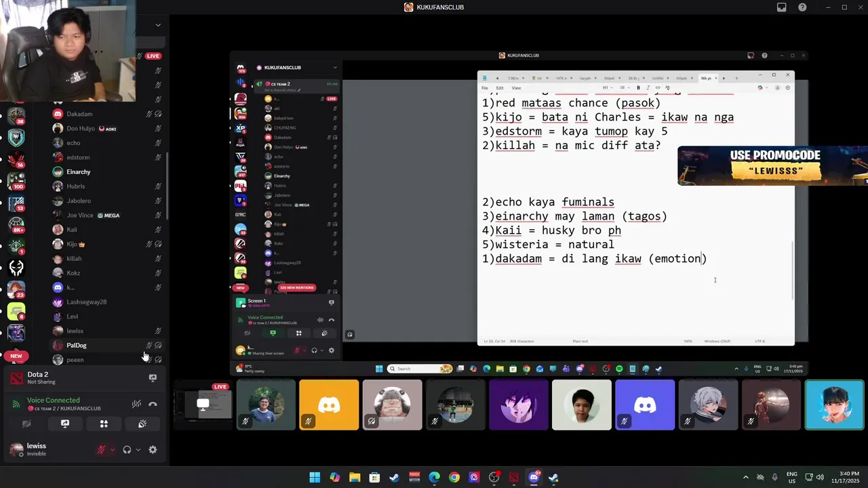868x488 pixels.
Task: Turn on camera in voice panel
Action: [x=26, y=424]
